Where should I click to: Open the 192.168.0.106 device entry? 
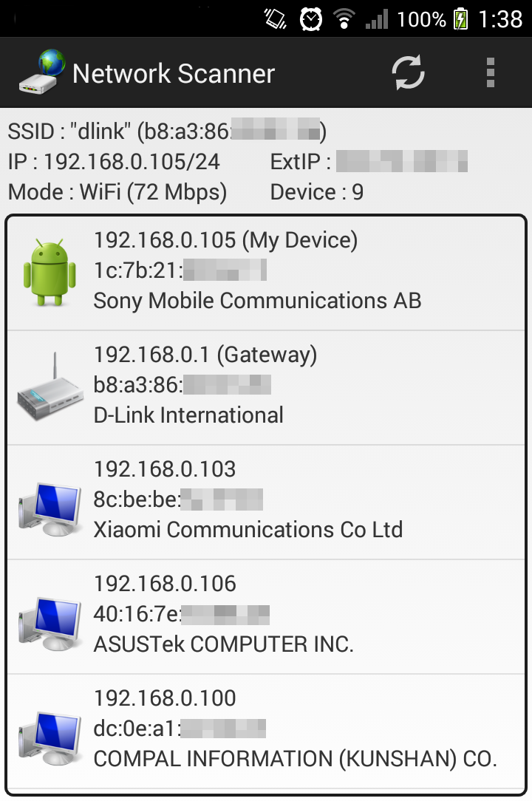pyautogui.click(x=266, y=616)
